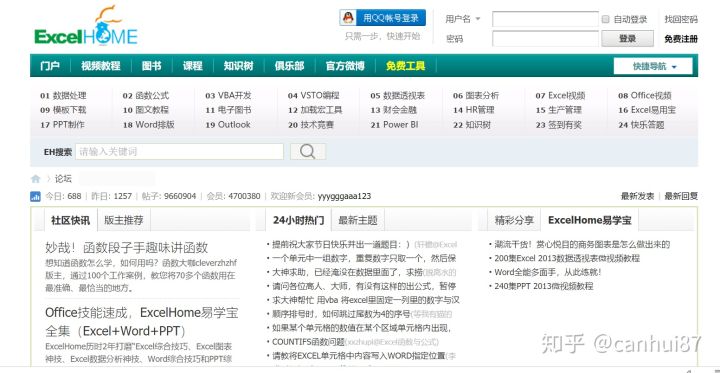
Task: Switch to the ExcelHome易学宝 tab
Action: (x=590, y=220)
